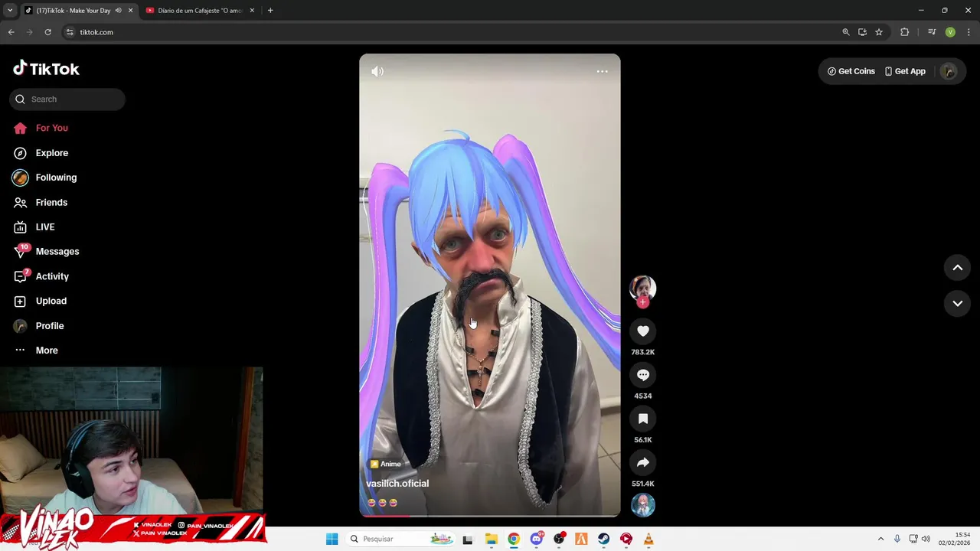This screenshot has height=551, width=980.
Task: Open OBS Studio from taskbar
Action: coord(559,539)
